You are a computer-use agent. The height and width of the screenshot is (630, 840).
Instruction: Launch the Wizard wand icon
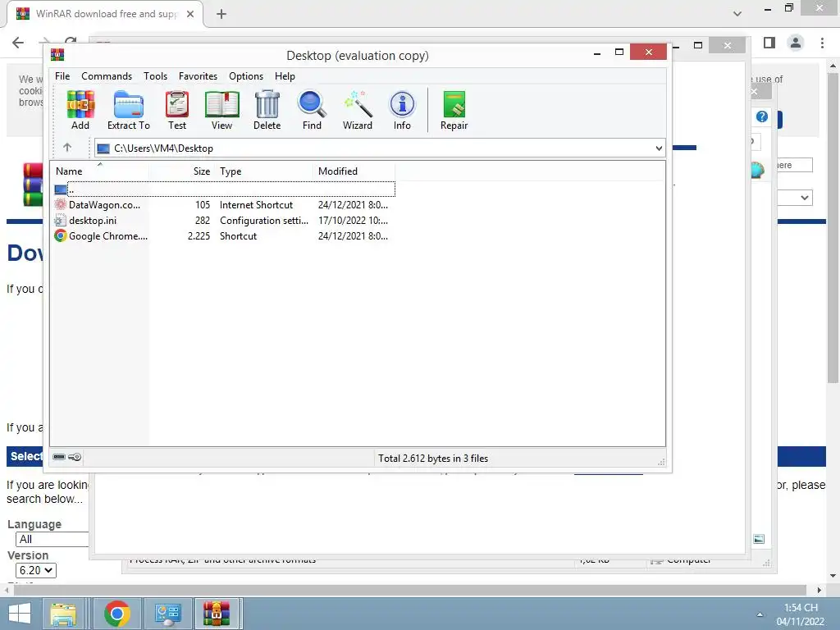[358, 111]
